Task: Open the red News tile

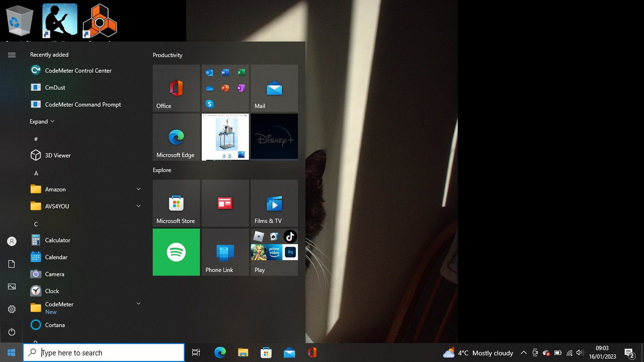Action: point(225,203)
